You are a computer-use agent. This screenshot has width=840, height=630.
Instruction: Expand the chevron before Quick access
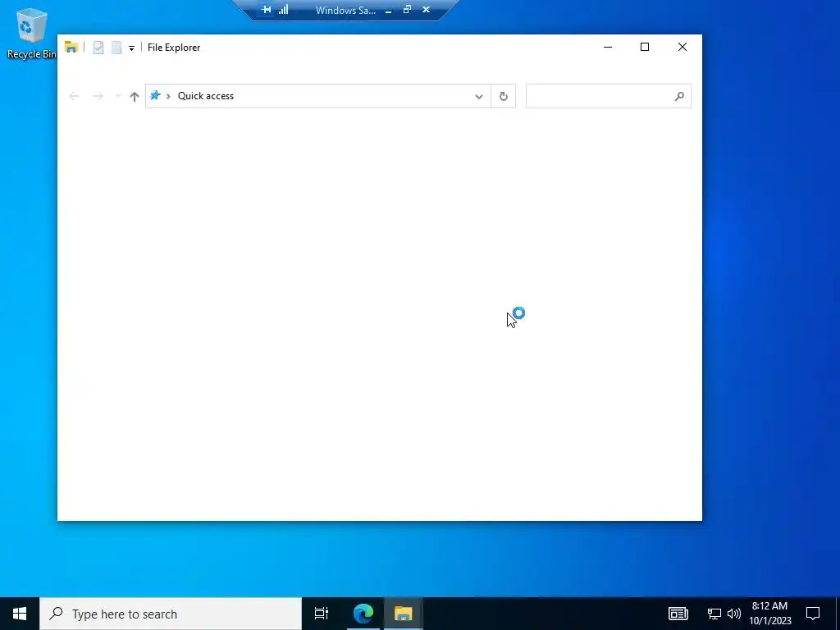point(168,96)
